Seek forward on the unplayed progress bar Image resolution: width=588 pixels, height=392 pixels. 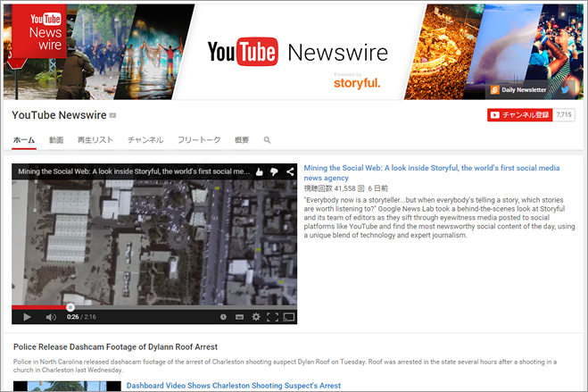[184, 307]
